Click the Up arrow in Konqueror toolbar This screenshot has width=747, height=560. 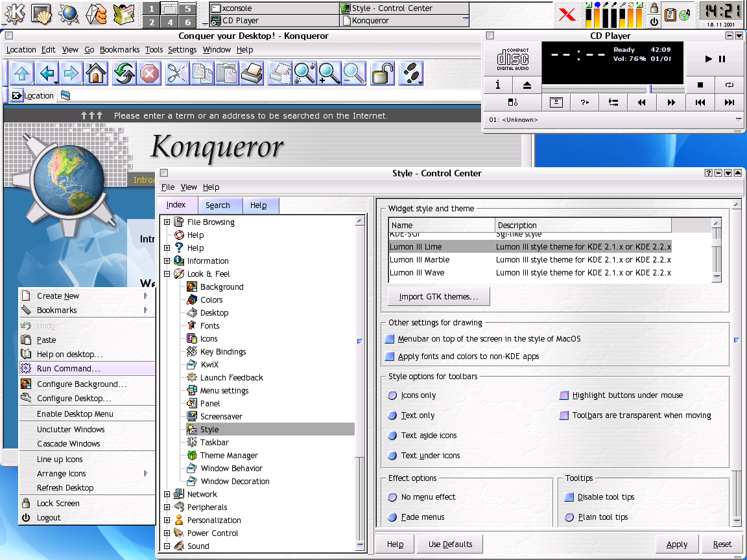tap(22, 73)
